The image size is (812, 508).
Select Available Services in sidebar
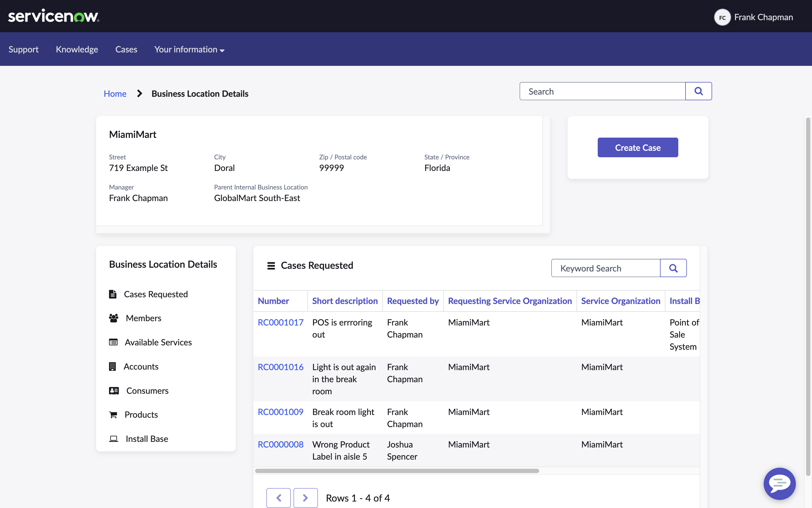[158, 342]
